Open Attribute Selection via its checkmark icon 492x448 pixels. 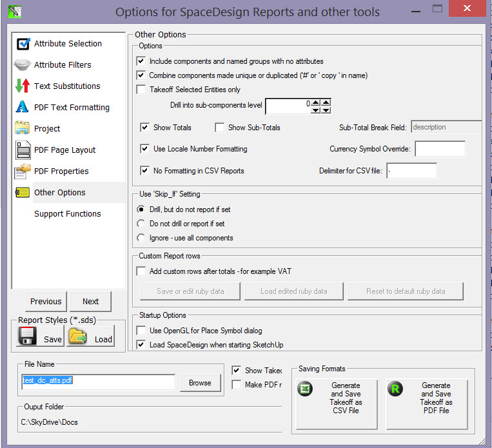point(23,44)
